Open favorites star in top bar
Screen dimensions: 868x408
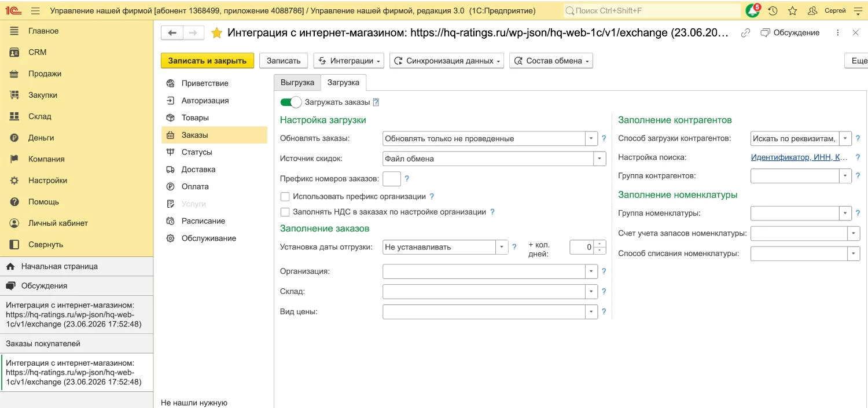pyautogui.click(x=792, y=11)
